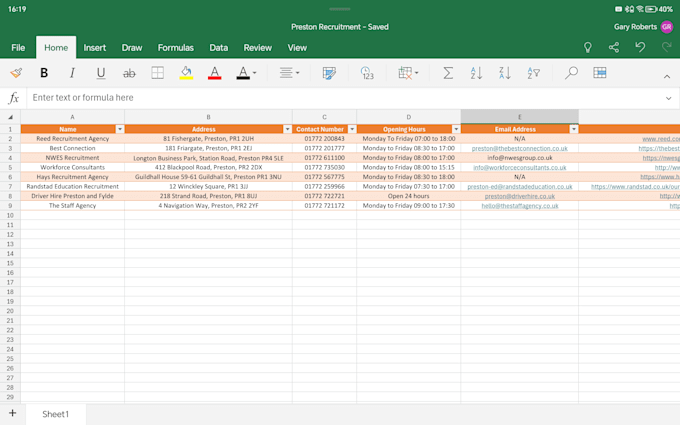Select column A header
Screen dimensions: 680x425
click(72, 117)
